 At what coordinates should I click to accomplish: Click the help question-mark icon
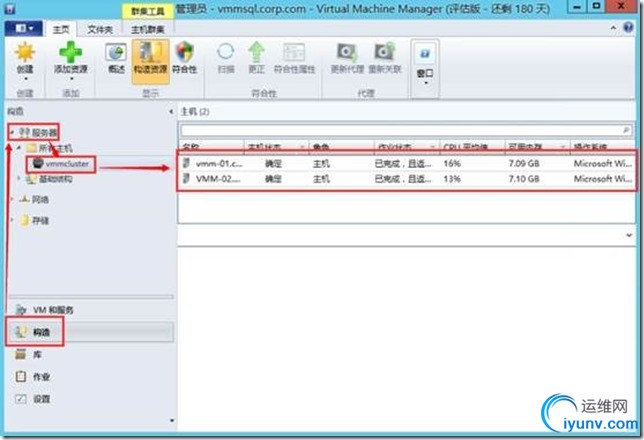click(x=628, y=28)
